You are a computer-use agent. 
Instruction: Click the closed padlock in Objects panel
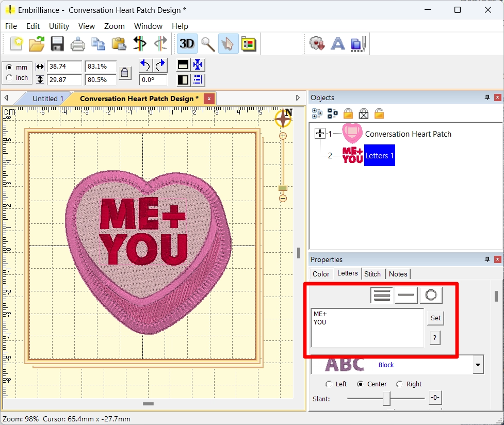pyautogui.click(x=348, y=113)
